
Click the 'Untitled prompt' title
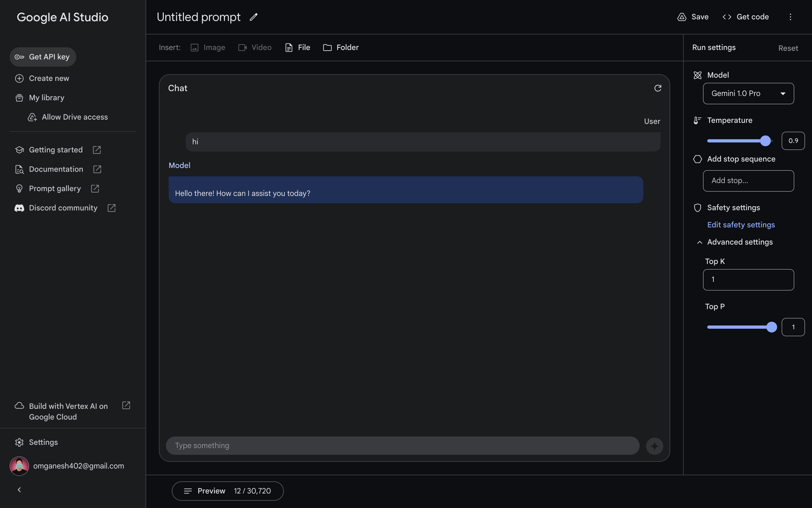point(199,17)
